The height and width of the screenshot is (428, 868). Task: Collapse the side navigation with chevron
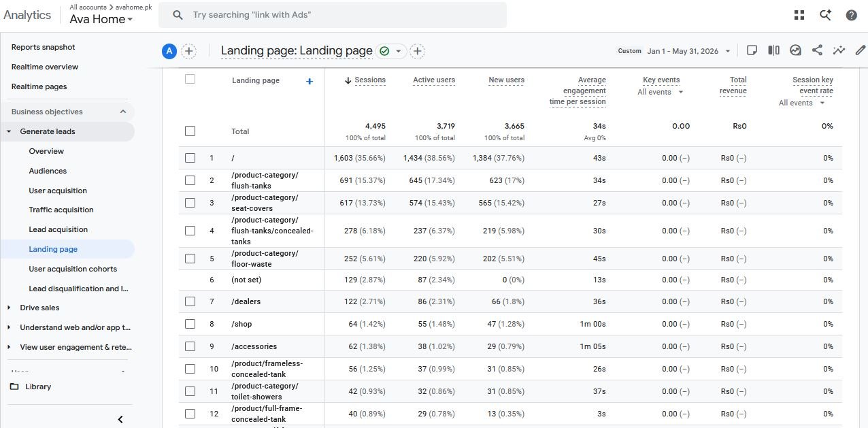pyautogui.click(x=120, y=419)
